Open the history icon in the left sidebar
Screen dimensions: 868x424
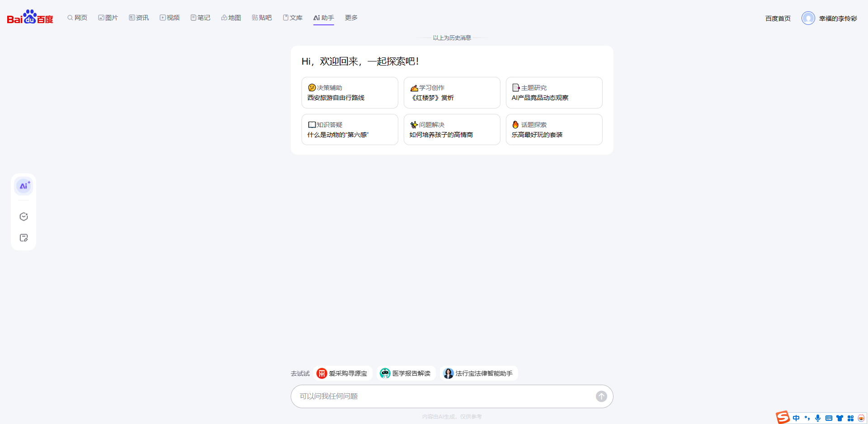tap(24, 217)
